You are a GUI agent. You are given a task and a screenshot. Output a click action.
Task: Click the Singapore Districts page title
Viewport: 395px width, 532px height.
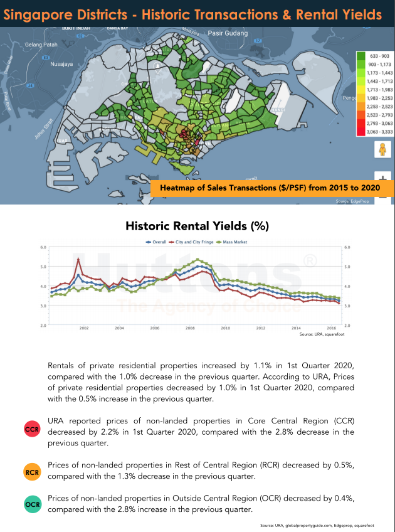[x=192, y=14]
